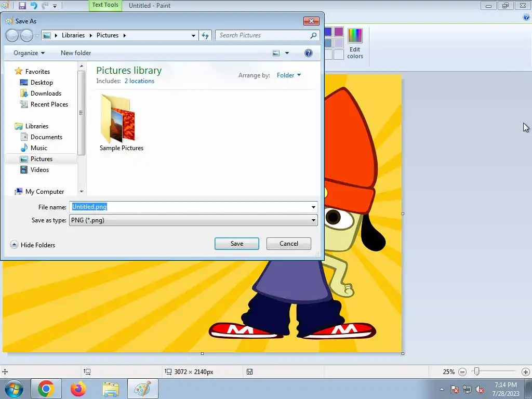Open the Organize menu
Viewport: 532px width, 399px height.
tap(29, 53)
